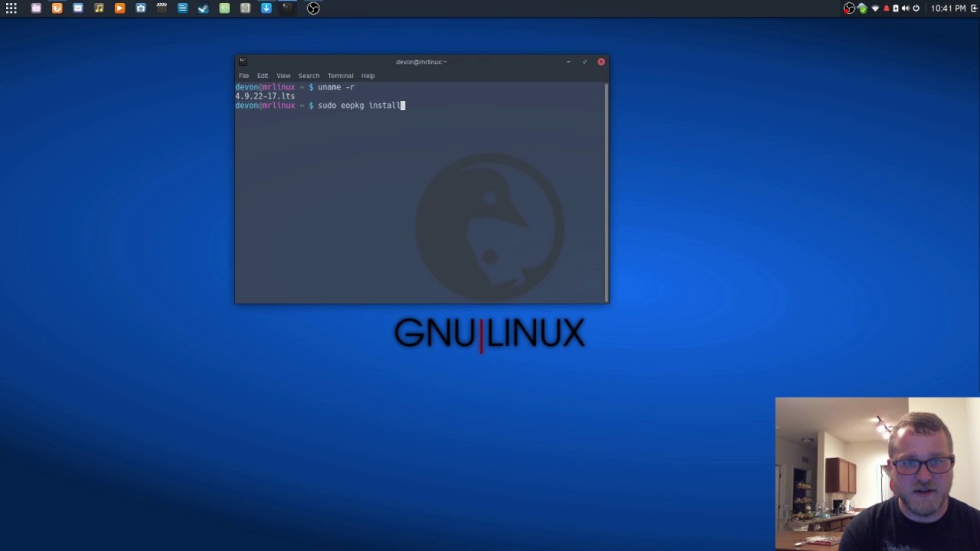This screenshot has width=980, height=551.
Task: Click the terminal vertical scrollbar
Action: (606, 192)
